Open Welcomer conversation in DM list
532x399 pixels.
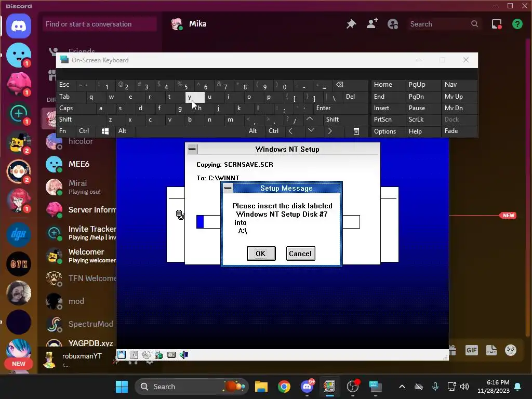[x=79, y=256]
